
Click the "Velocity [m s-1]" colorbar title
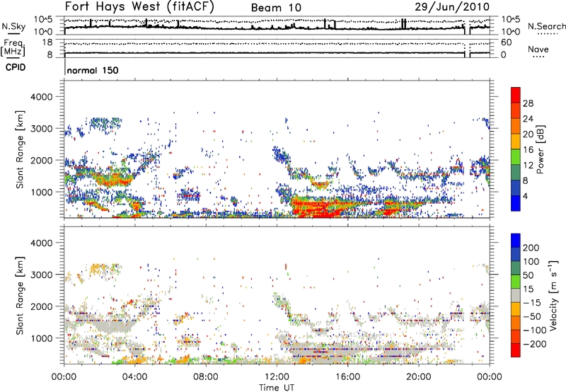click(x=553, y=295)
